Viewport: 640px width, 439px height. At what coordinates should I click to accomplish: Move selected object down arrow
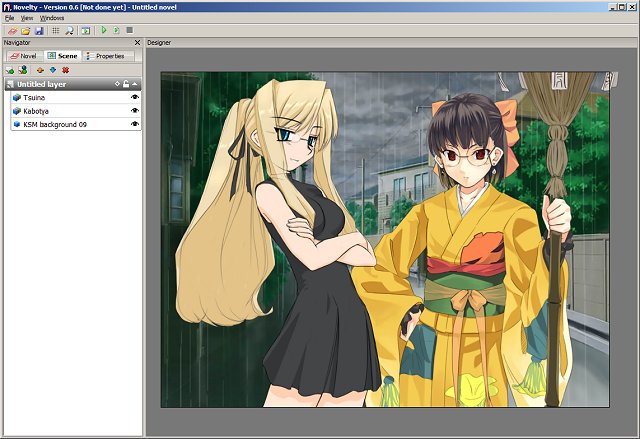53,70
